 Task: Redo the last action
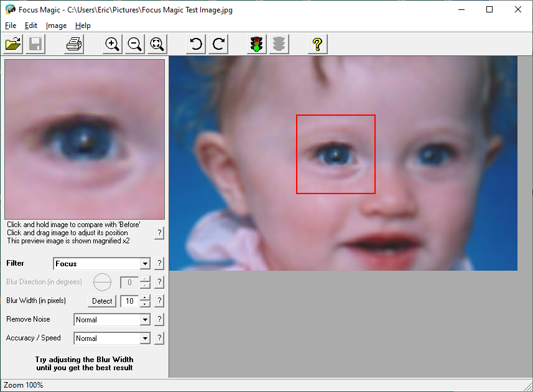[217, 44]
